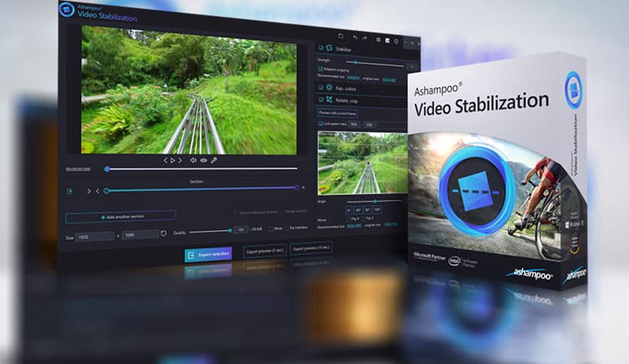Toggle the De-interlace checkbox
Viewport: 629px width, 364px height.
(287, 228)
